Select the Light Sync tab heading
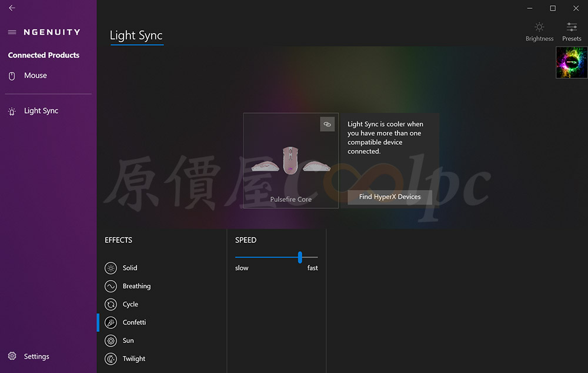This screenshot has height=373, width=588. [x=136, y=35]
